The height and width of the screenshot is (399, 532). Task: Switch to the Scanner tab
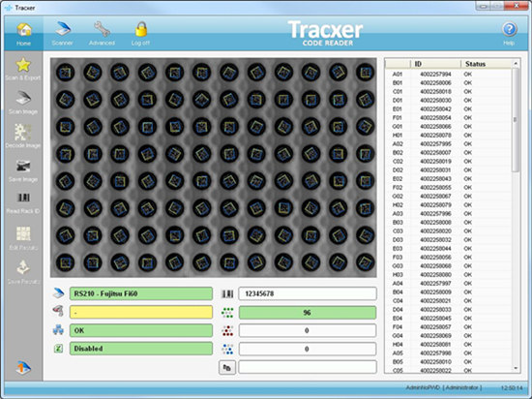[63, 34]
